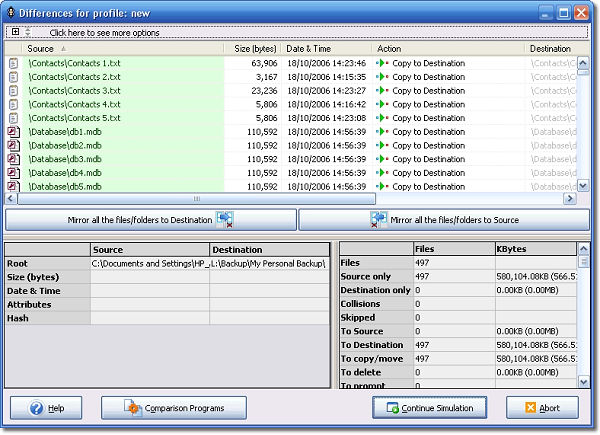Sort by the Source column header
The image size is (600, 435).
[x=123, y=49]
